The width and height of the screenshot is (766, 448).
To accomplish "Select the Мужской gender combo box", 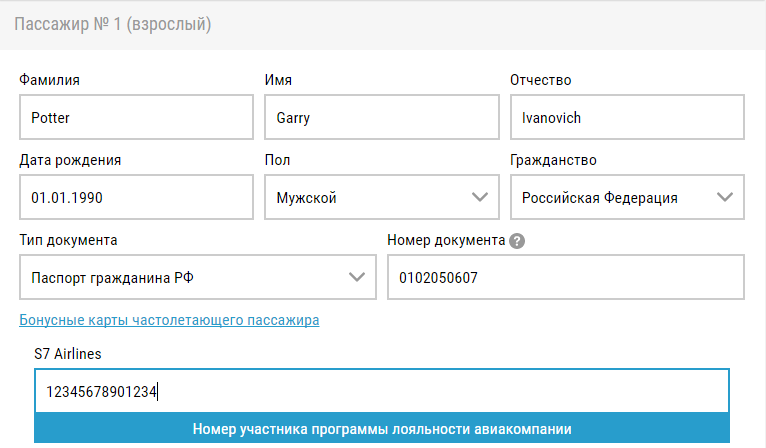I will (x=382, y=197).
